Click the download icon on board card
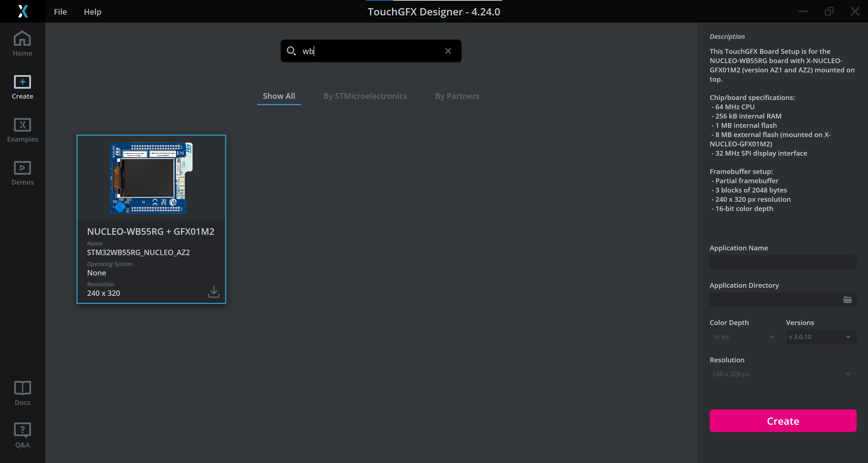This screenshot has height=463, width=868. coord(214,291)
